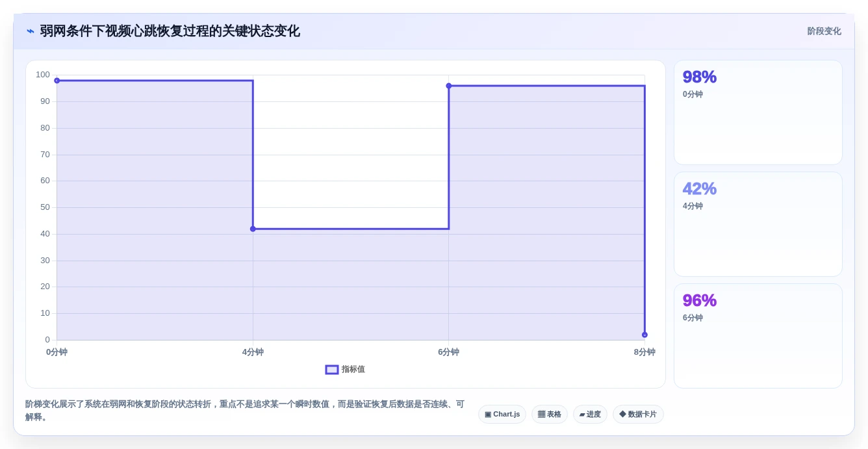Click the data point at 8分钟 bottom
The height and width of the screenshot is (449, 868).
[x=645, y=335]
